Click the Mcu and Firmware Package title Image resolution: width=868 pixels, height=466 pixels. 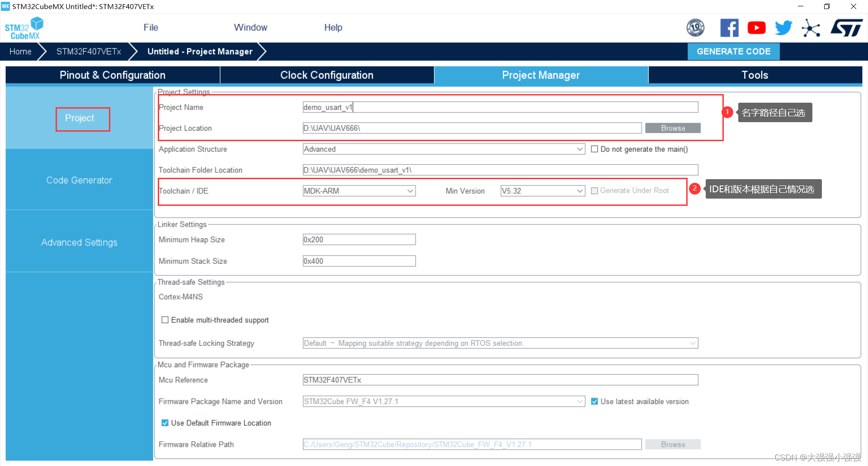(203, 365)
